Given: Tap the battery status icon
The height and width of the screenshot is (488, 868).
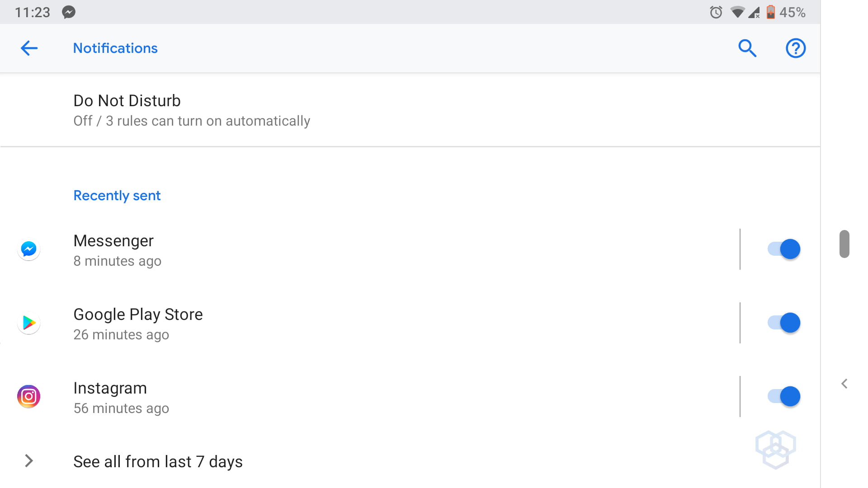Looking at the screenshot, I should click(771, 12).
